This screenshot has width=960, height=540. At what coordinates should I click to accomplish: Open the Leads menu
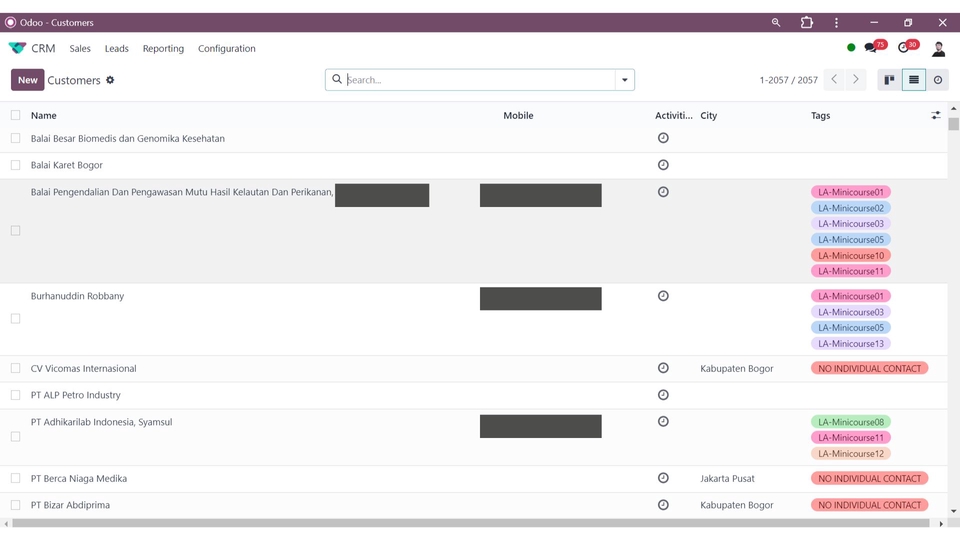coord(116,48)
